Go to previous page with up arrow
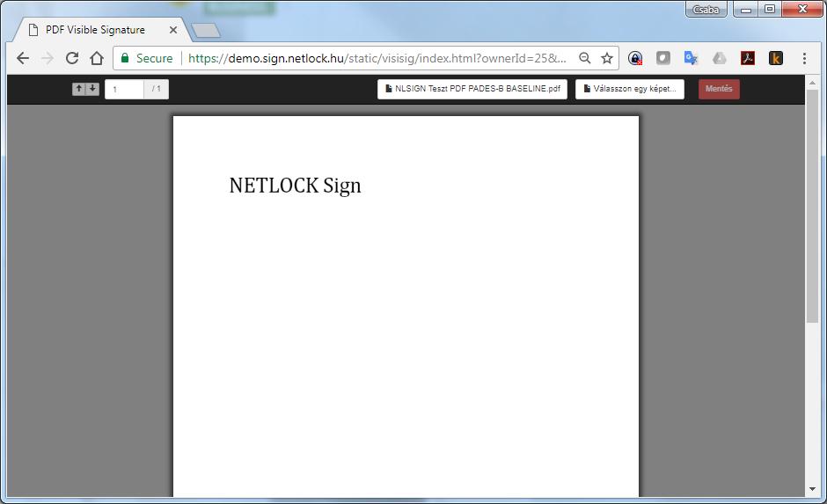827x504 pixels. [78, 89]
